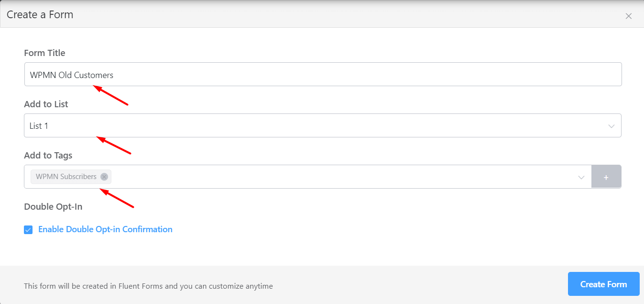Click the Double Opt-In section heading
Screen dimensions: 644x304
[x=53, y=207]
